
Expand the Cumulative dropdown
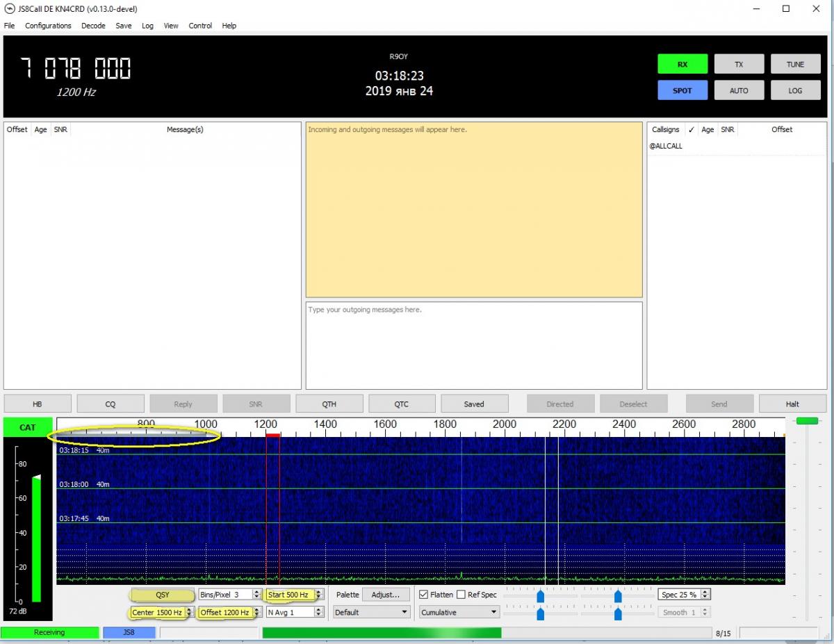pyautogui.click(x=459, y=612)
